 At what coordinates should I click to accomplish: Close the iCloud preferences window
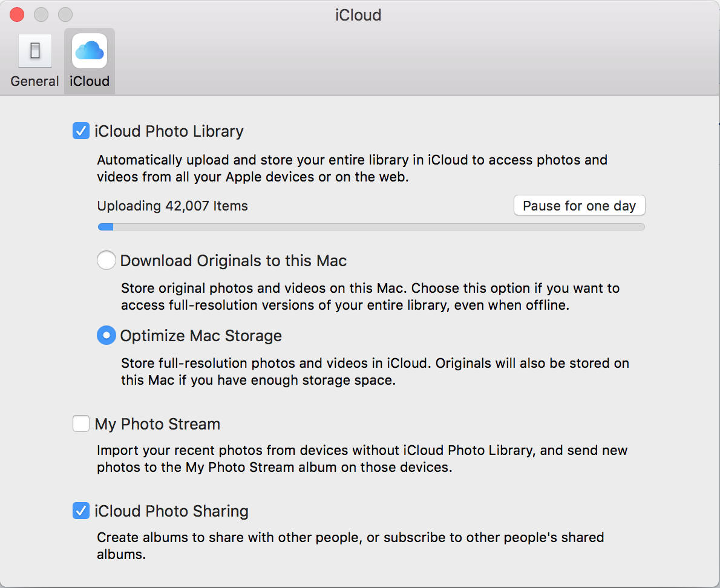coord(17,15)
